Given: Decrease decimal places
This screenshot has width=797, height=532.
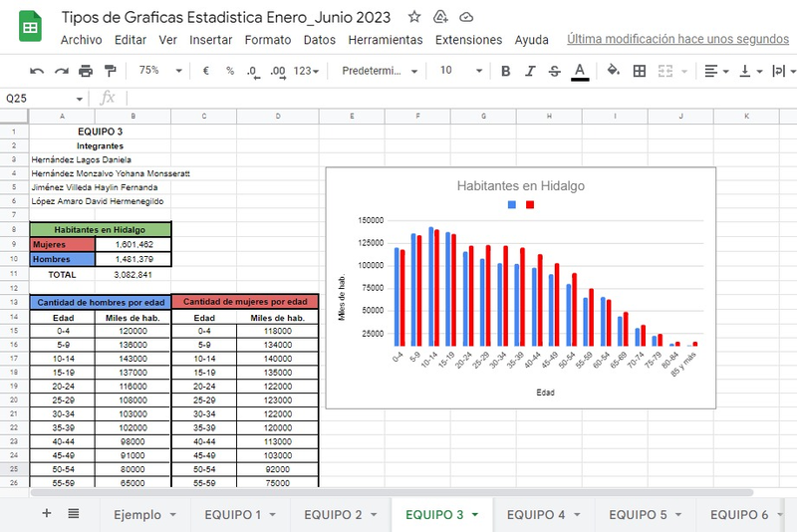Looking at the screenshot, I should 253,72.
